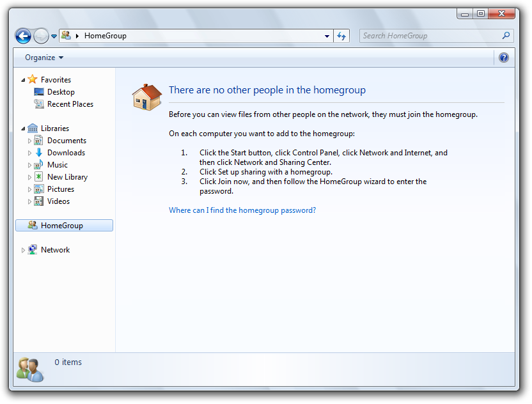Open the Downloads library
The image size is (532, 404).
(66, 153)
